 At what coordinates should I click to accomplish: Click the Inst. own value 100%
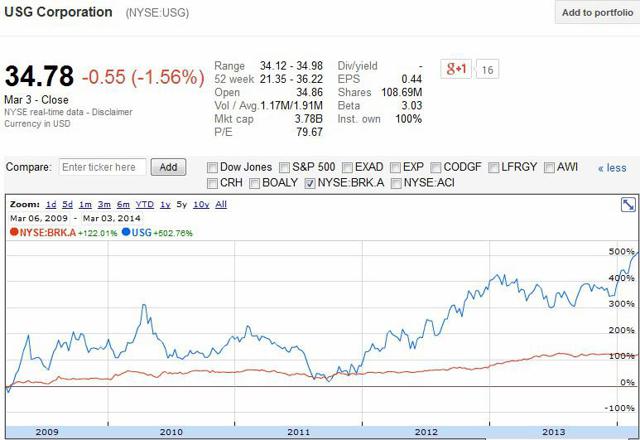point(409,119)
